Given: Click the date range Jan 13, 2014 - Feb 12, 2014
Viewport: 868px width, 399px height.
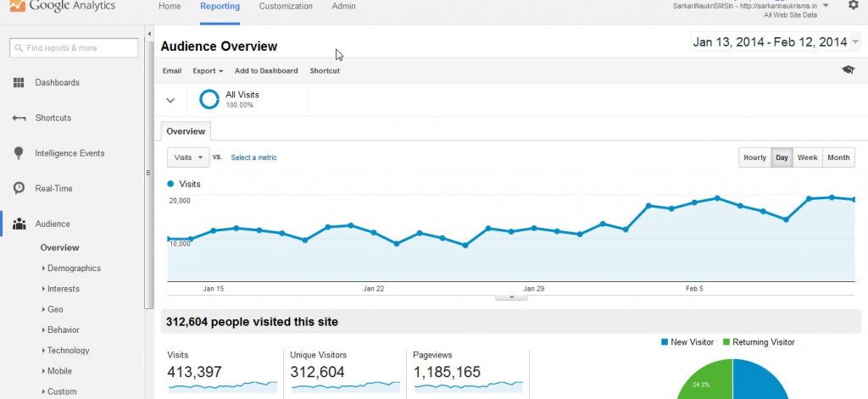Looking at the screenshot, I should [770, 42].
